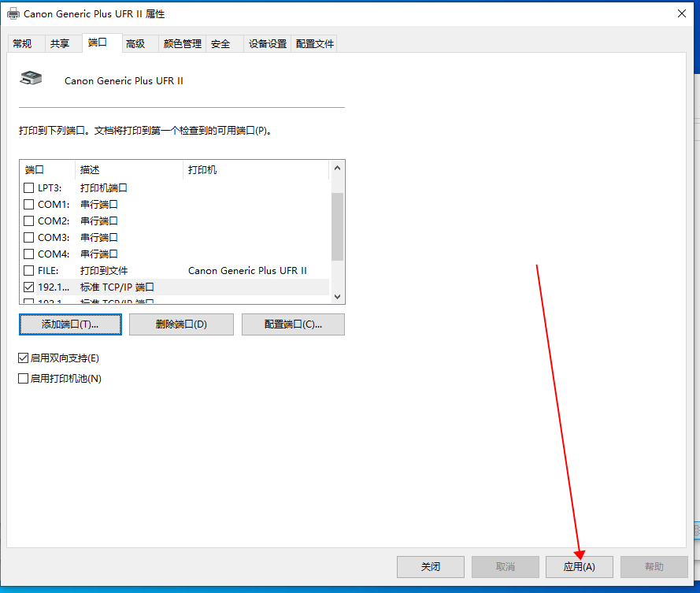Click the 添加端口 button
Viewport: 700px width, 593px height.
[x=70, y=324]
